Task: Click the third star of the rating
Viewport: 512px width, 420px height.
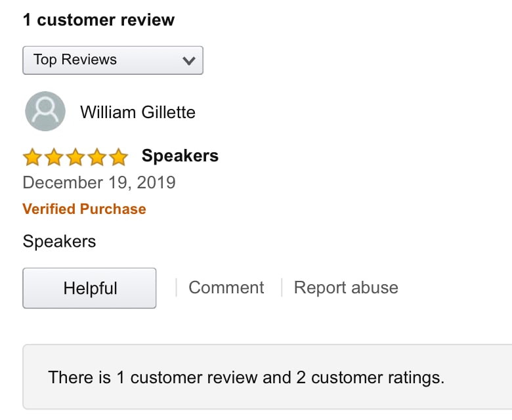Action: tap(75, 157)
